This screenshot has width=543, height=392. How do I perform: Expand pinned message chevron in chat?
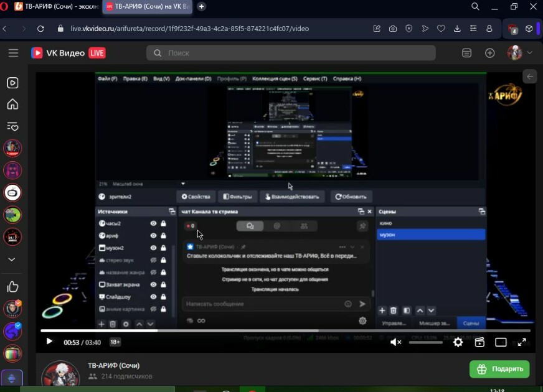coord(352,247)
